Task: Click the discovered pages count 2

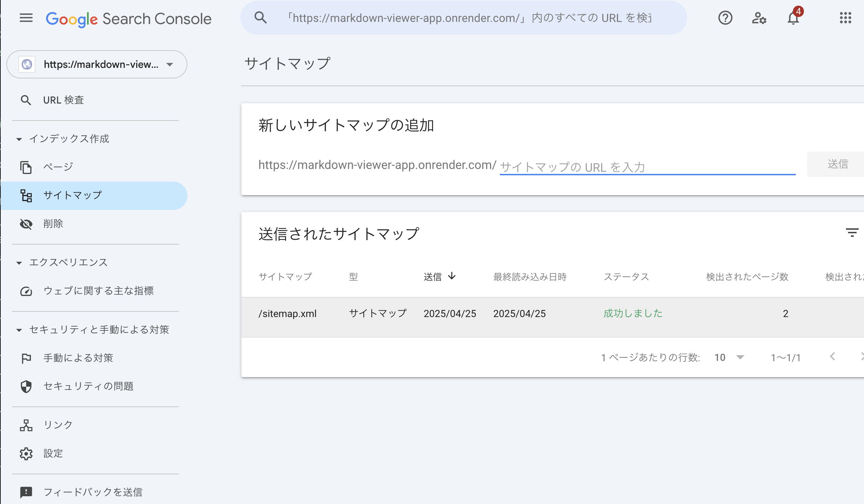Action: pos(786,314)
